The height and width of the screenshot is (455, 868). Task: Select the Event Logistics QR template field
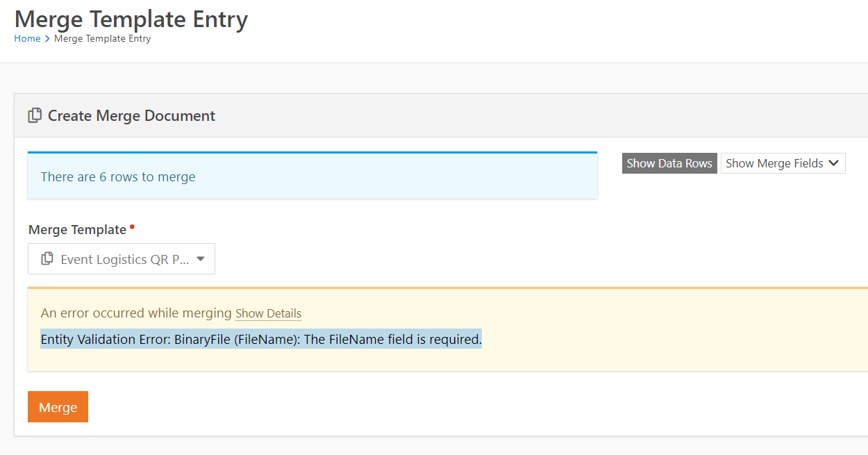point(122,259)
